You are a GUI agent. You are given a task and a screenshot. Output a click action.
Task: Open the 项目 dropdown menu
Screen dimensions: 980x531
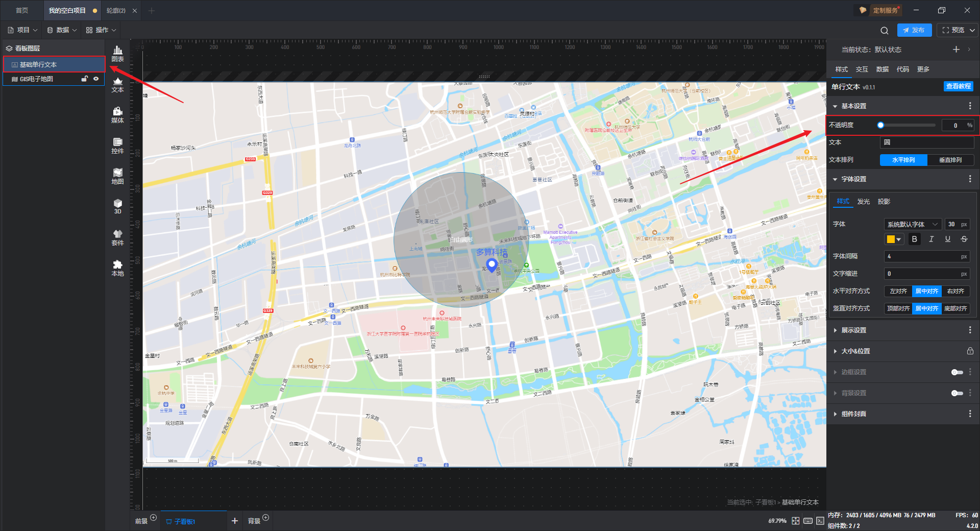click(22, 30)
